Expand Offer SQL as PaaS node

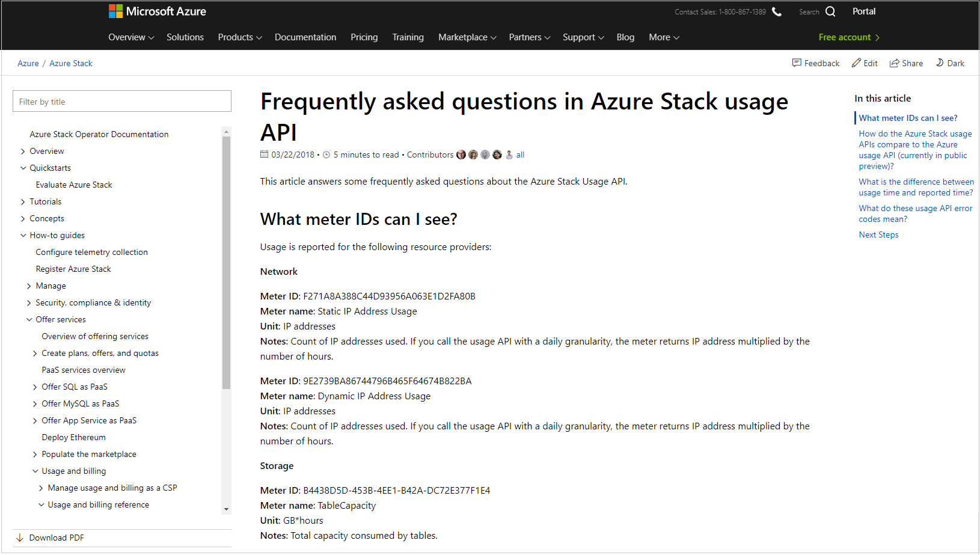point(35,387)
